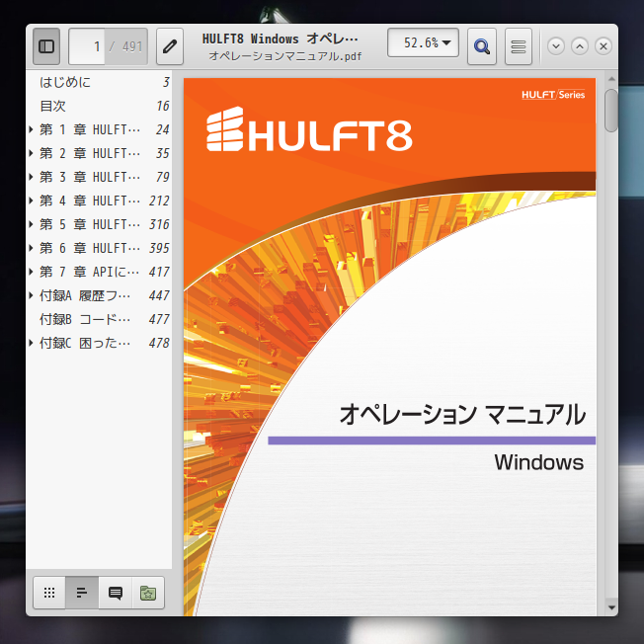This screenshot has width=644, height=644.
Task: Select 付録A 履歴フ entry text
Action: tap(85, 295)
